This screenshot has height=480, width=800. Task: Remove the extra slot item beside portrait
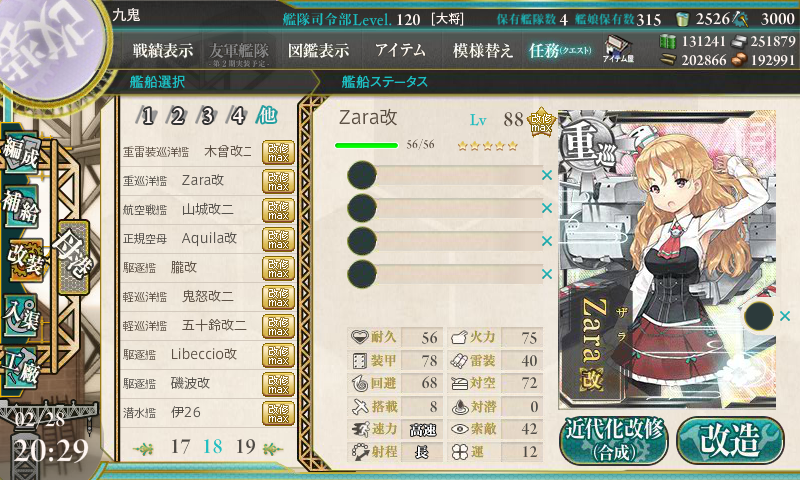click(785, 316)
